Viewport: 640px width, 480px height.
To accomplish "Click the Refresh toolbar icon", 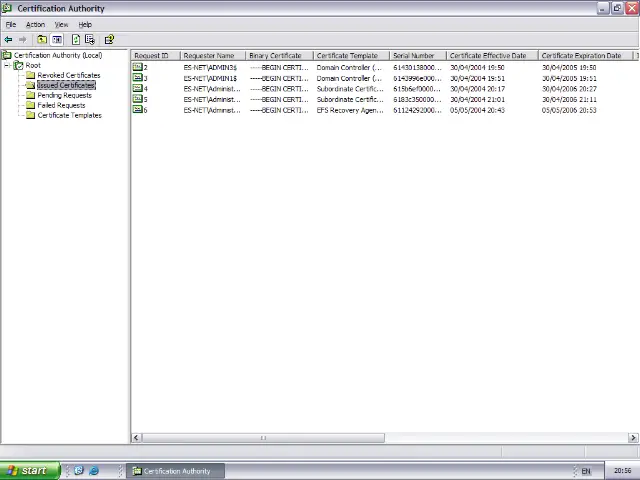I will click(x=76, y=40).
